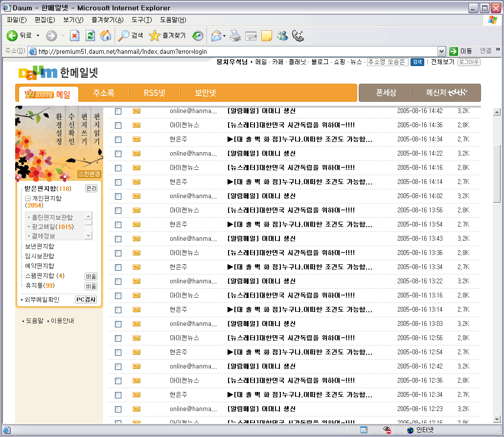The image size is (504, 437).
Task: Click the 이동 Go button
Action: [x=461, y=51]
